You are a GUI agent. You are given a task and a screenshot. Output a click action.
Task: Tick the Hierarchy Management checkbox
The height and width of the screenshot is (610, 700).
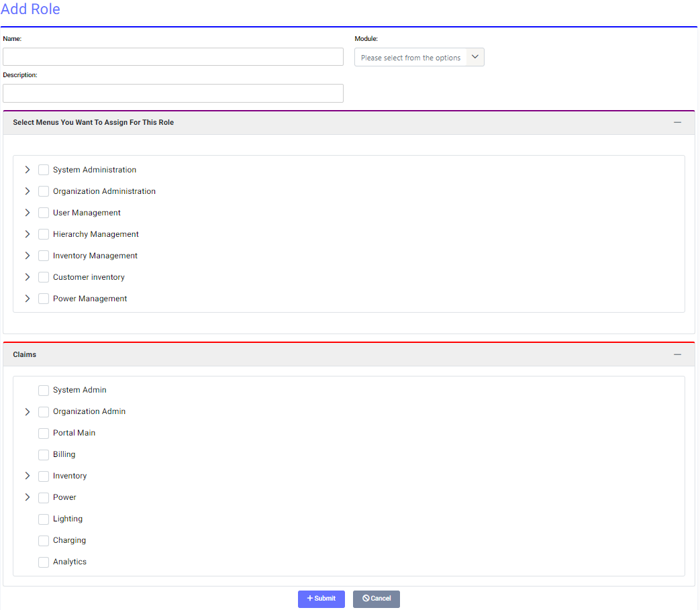point(44,234)
